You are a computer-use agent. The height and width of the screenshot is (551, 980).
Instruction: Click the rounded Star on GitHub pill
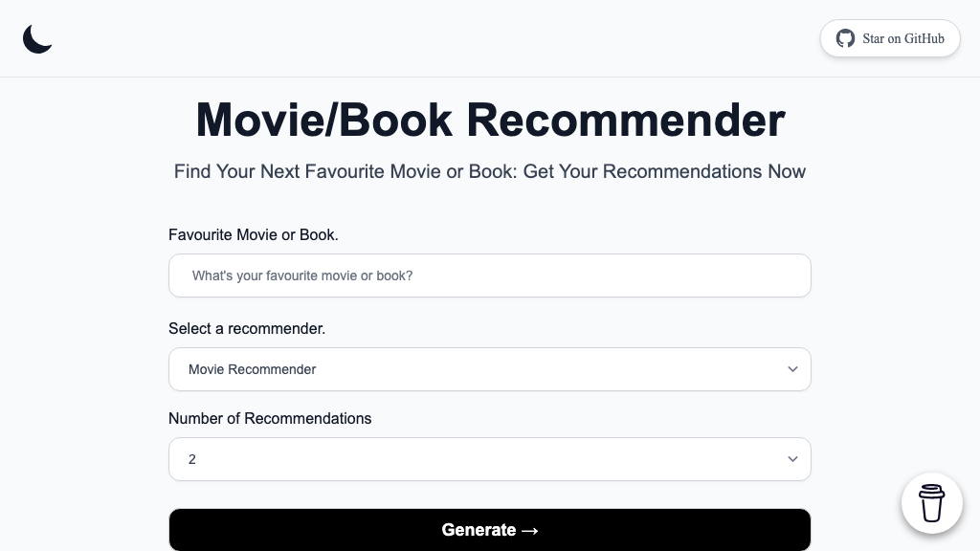click(x=890, y=38)
